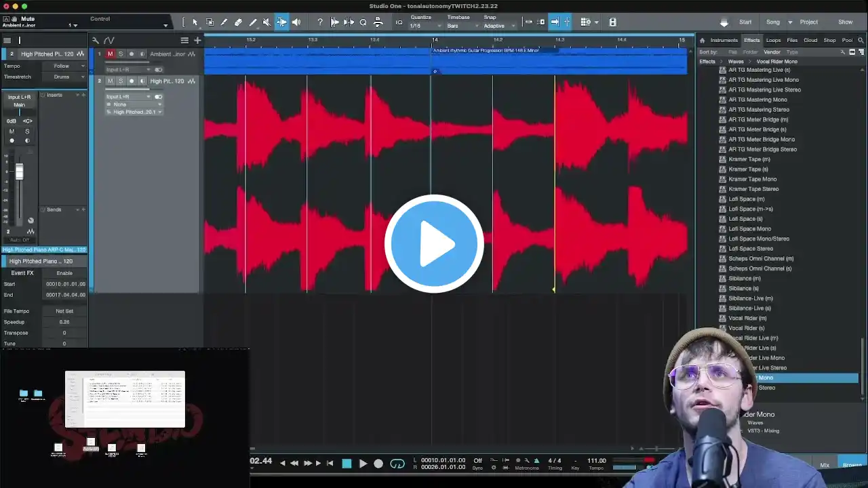Open the inspector hamburger menu icon
The height and width of the screenshot is (488, 868).
point(7,41)
